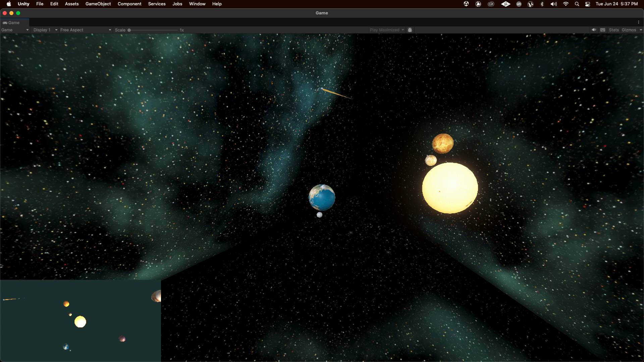Toggle the Unity shortcuts keyboard icon

pos(603,30)
